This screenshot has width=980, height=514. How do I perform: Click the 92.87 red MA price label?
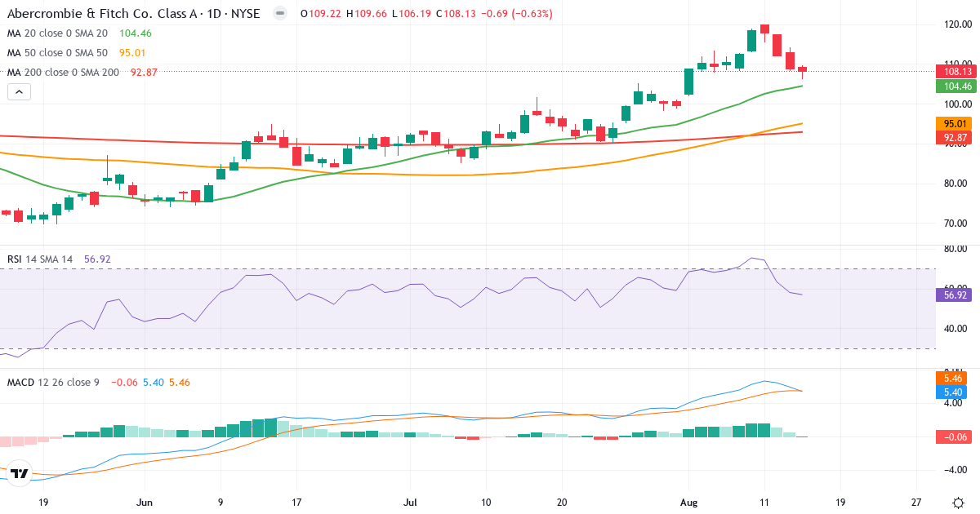click(953, 138)
